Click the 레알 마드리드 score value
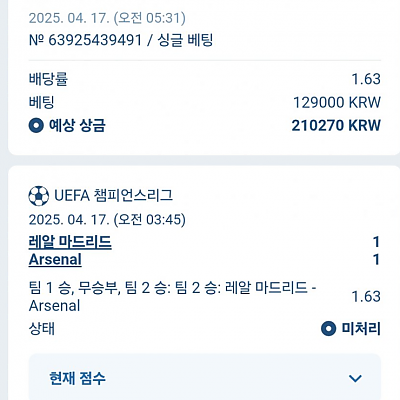Screen dimensions: 400x400 (x=376, y=242)
